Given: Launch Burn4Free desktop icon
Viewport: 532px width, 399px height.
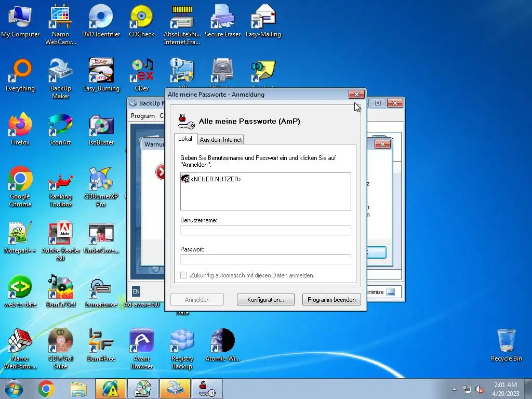Looking at the screenshot, I should [101, 345].
